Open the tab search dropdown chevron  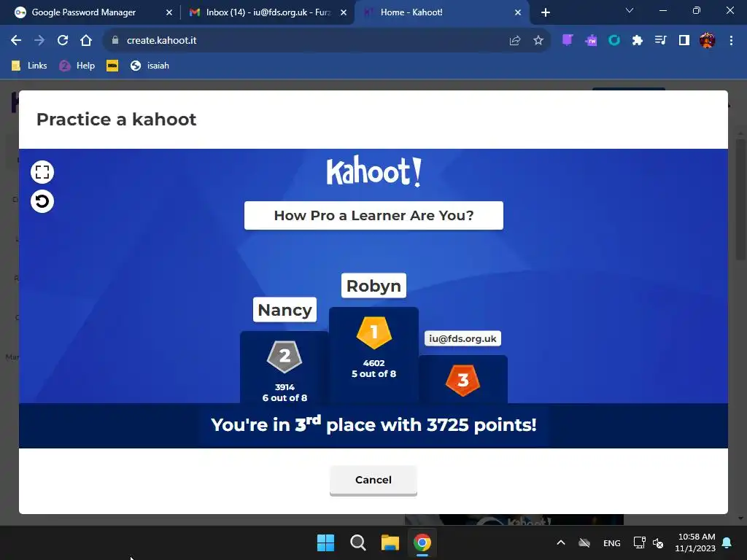point(630,10)
